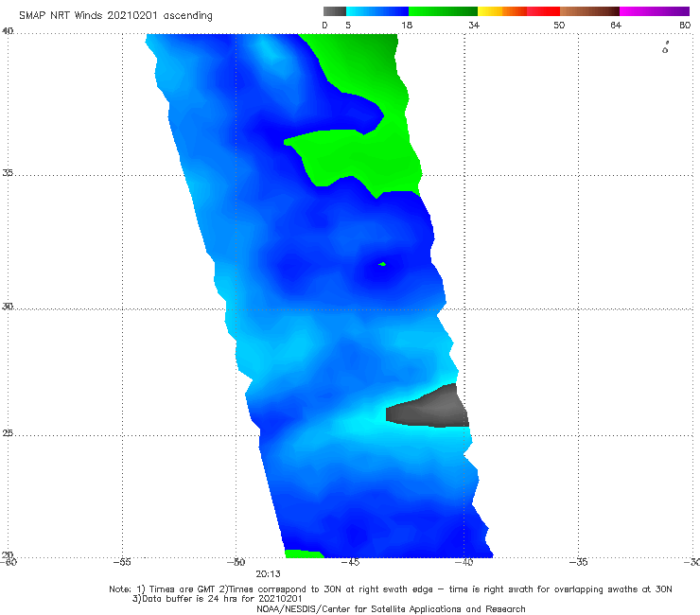The width and height of the screenshot is (700, 615).
Task: Click the color bar label '34'
Action: pos(474,25)
